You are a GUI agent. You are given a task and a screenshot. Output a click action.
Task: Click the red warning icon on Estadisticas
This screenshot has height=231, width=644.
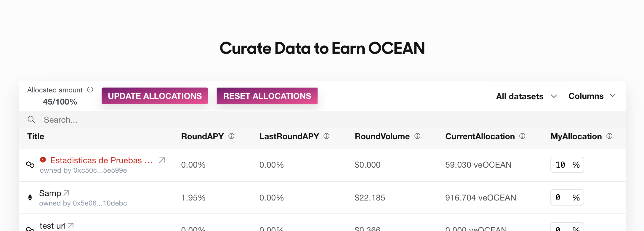43,160
